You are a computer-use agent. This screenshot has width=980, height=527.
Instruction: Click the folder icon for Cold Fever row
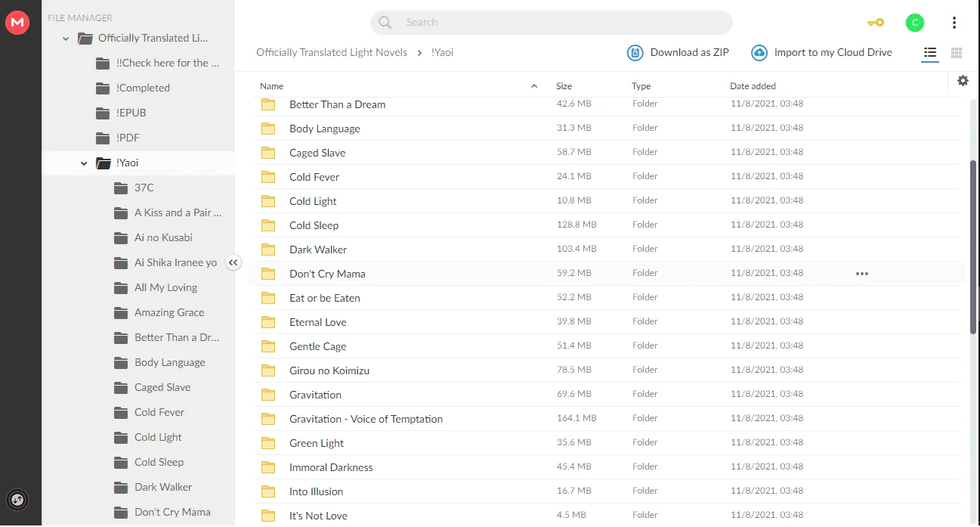point(268,177)
